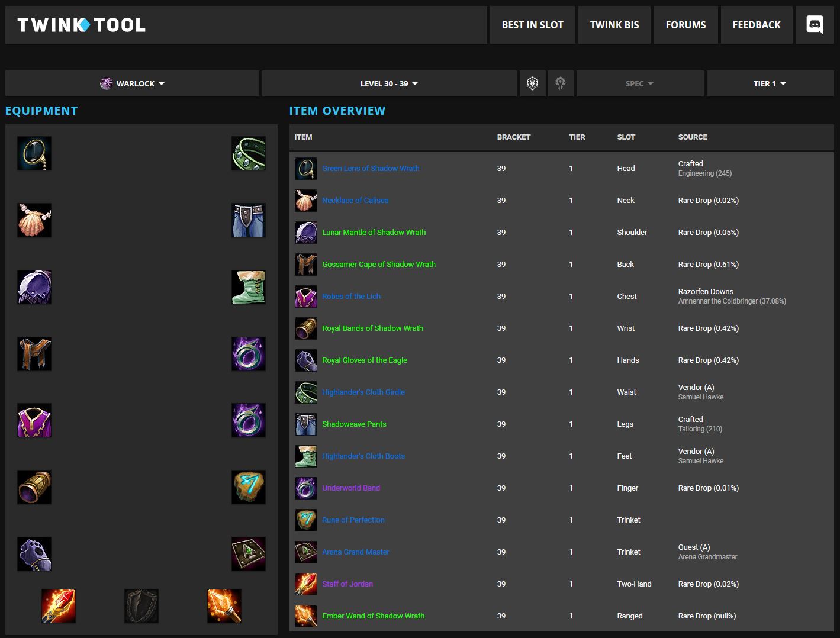The image size is (840, 638).
Task: Click waist slot green belt equipment icon
Action: 249,153
